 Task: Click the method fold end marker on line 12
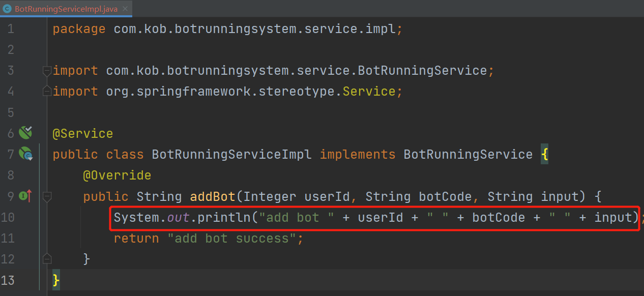(x=47, y=259)
